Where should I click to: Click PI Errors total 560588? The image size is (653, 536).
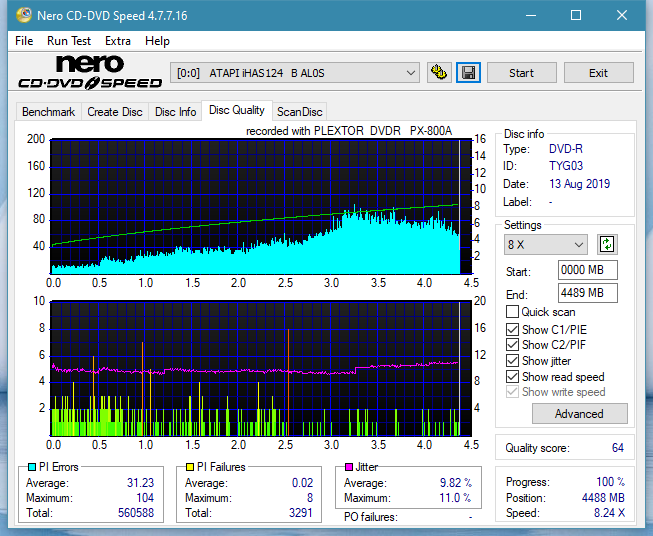136,513
